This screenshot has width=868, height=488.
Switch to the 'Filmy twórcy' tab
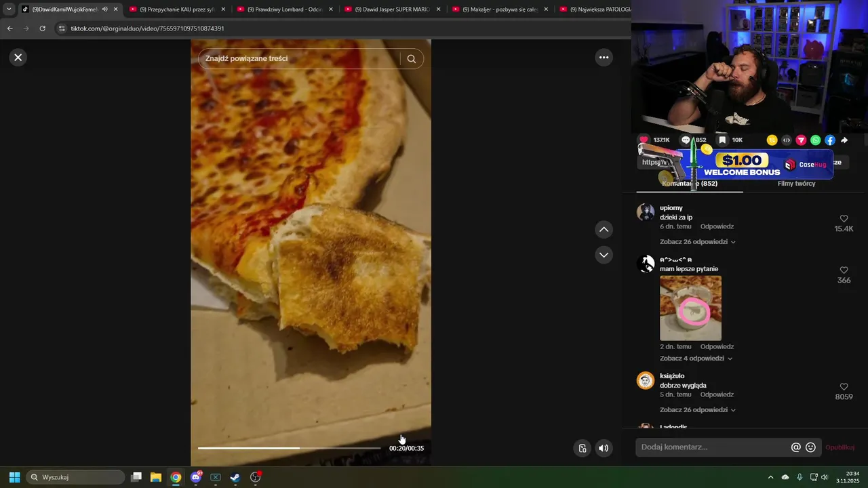pyautogui.click(x=796, y=184)
